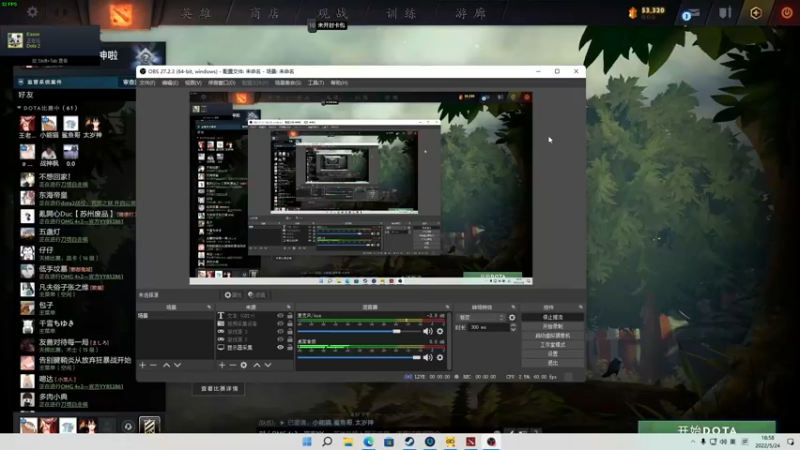Viewport: 800px width, 450px height.
Task: Add a new source with plus icon
Action: (222, 365)
